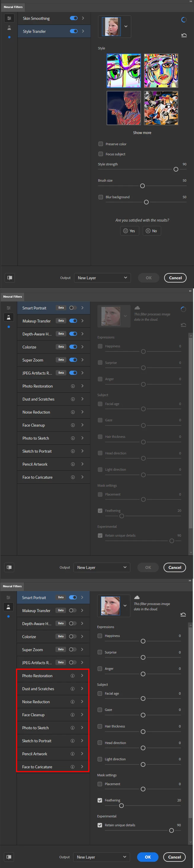Open Output dropdown beside the blue OK button
Image resolution: width=194 pixels, height=868 pixels.
click(102, 857)
